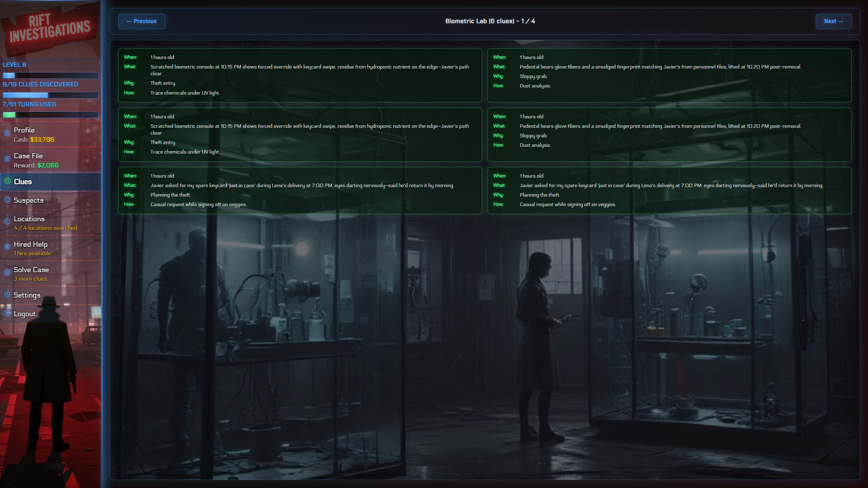Click the Logout icon

pyautogui.click(x=7, y=313)
